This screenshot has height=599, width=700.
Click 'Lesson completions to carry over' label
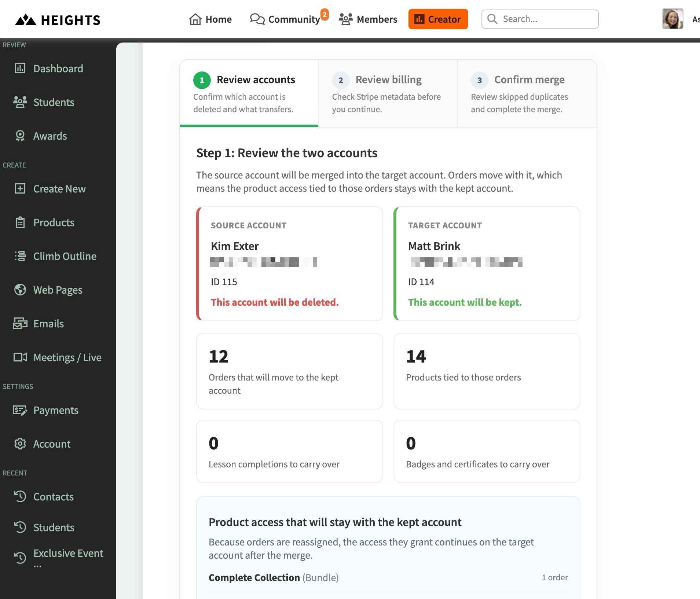[274, 464]
